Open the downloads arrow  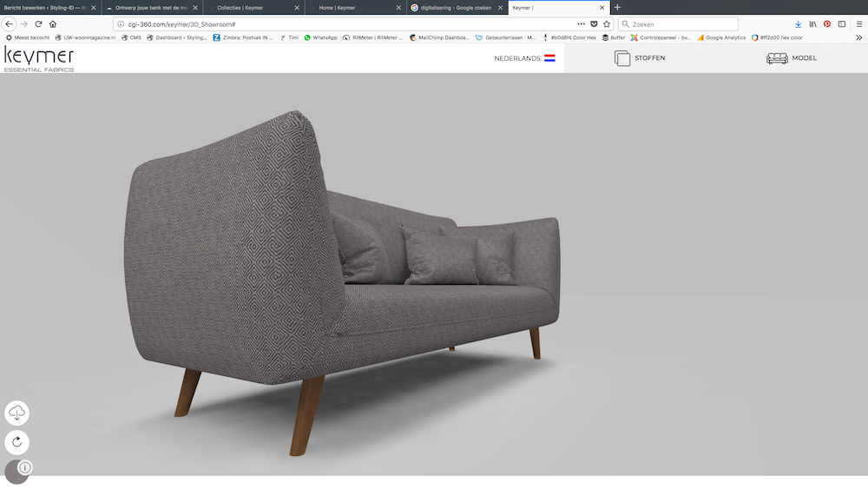(x=799, y=23)
